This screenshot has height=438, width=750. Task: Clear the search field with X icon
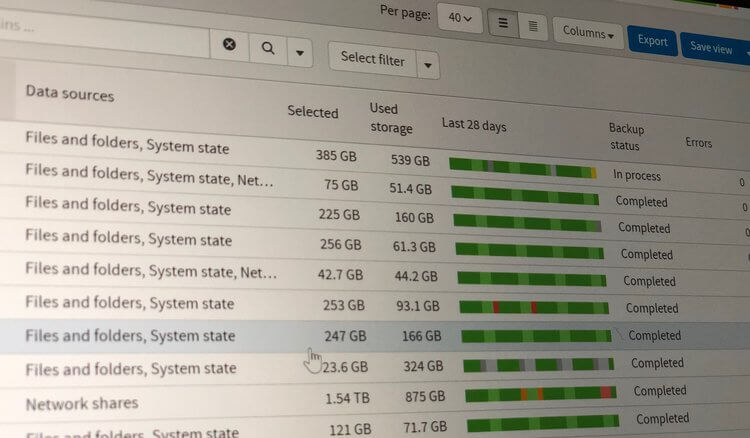coord(229,44)
